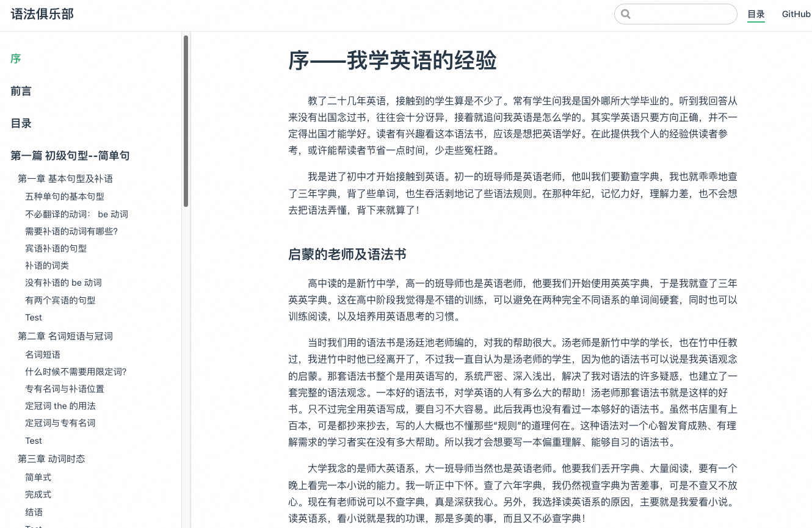The height and width of the screenshot is (528, 812).
Task: Open 需要补语的动词有哪些? page
Action: coord(71,231)
